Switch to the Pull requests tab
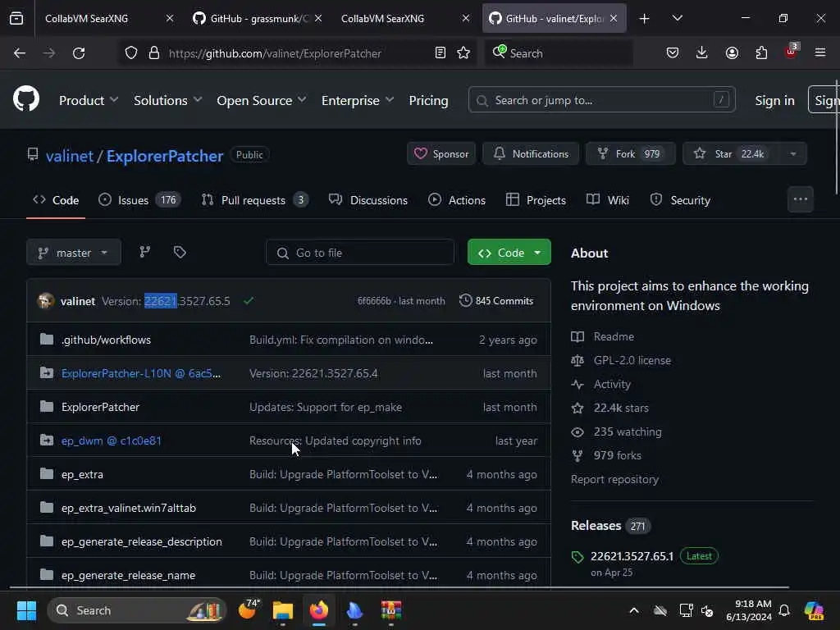Image resolution: width=840 pixels, height=630 pixels. [254, 200]
